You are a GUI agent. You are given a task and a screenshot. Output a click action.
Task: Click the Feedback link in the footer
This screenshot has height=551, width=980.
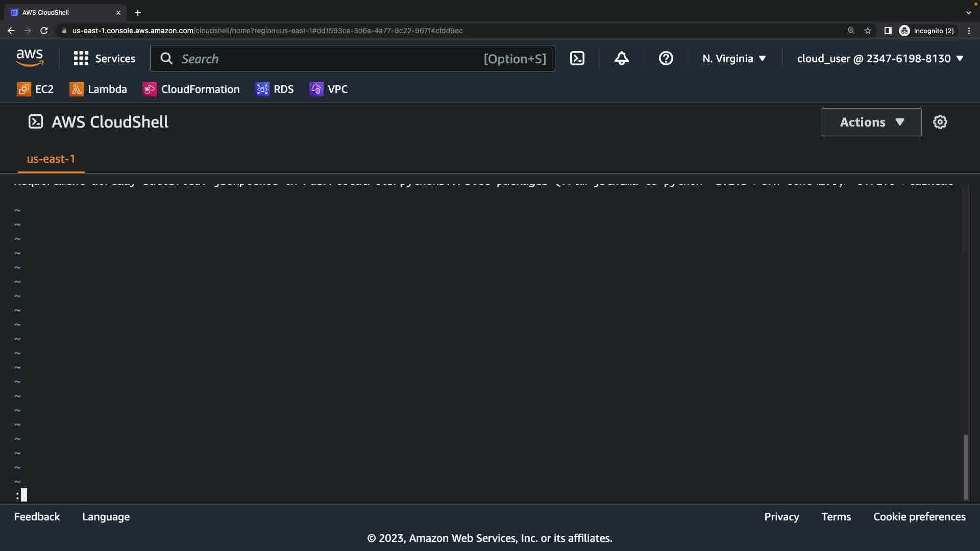(x=37, y=517)
